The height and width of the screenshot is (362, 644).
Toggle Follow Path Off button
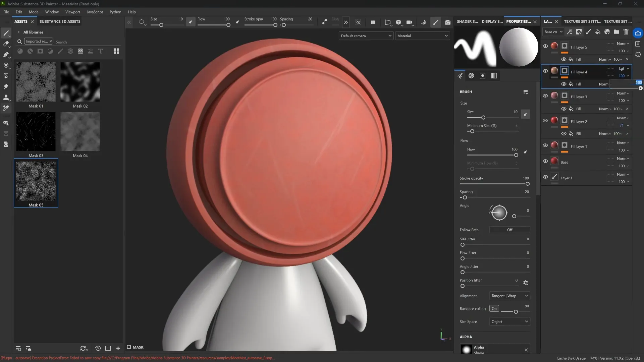[509, 230]
